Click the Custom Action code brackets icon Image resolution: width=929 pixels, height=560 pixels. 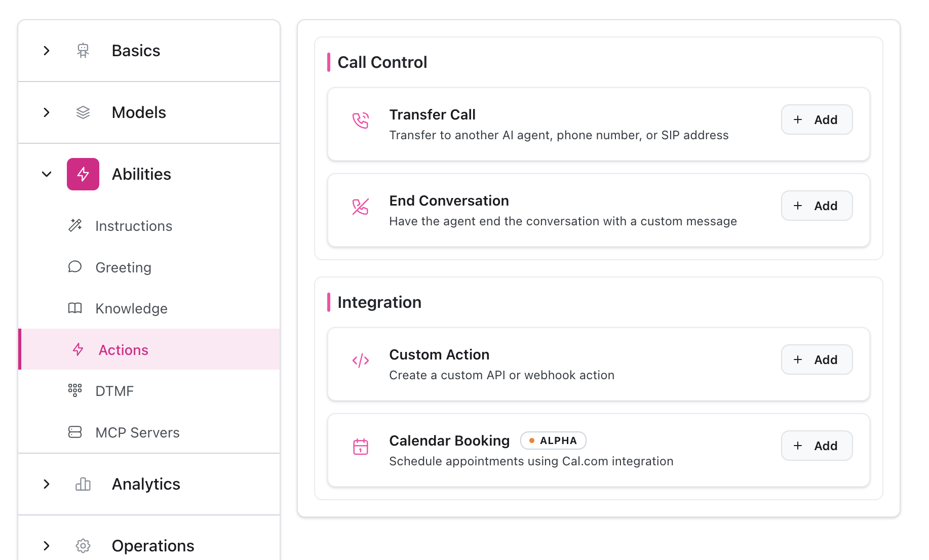pos(361,361)
